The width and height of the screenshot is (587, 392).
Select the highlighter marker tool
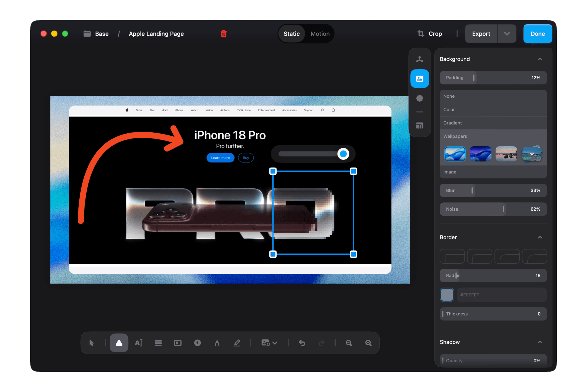tap(237, 343)
